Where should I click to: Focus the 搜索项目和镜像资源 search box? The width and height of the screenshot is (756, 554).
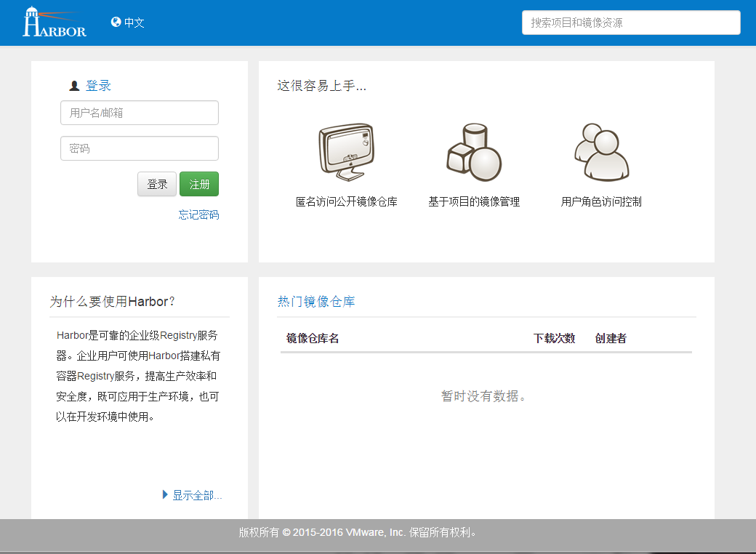(631, 23)
